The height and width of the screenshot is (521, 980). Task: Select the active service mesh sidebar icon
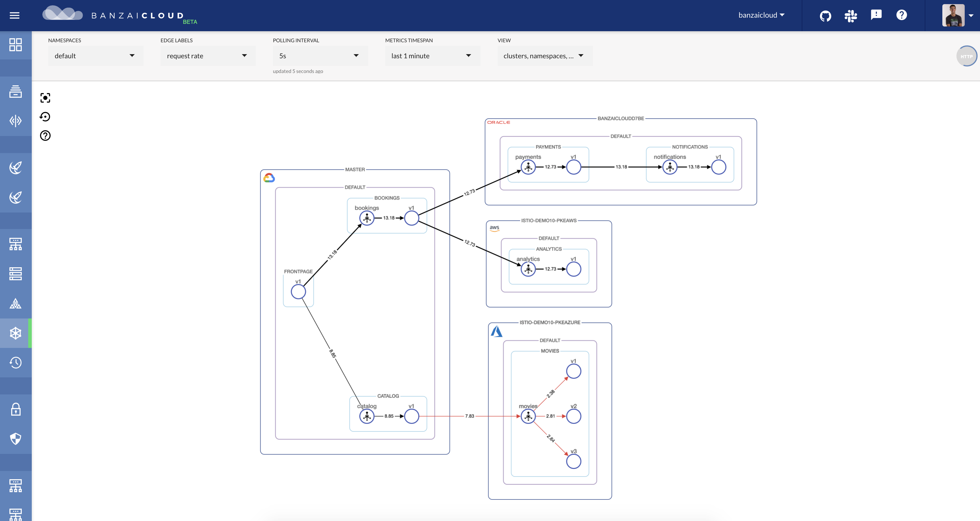click(16, 333)
